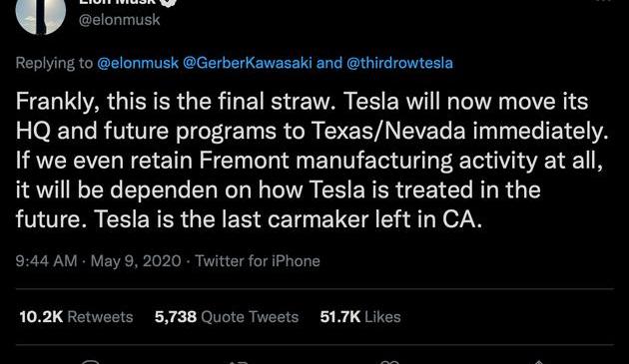Click the tweet text about Tesla HQ
Screen dimensions: 629x364
click(x=313, y=161)
